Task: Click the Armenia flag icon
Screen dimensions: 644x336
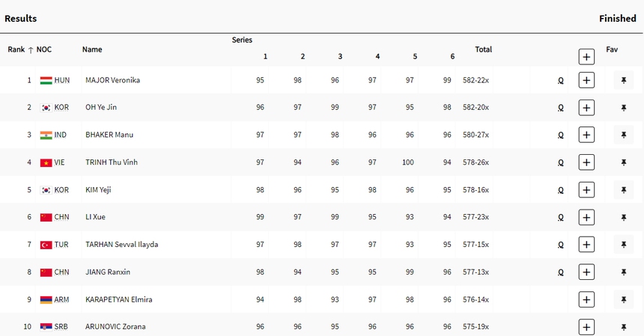Action: pyautogui.click(x=46, y=299)
